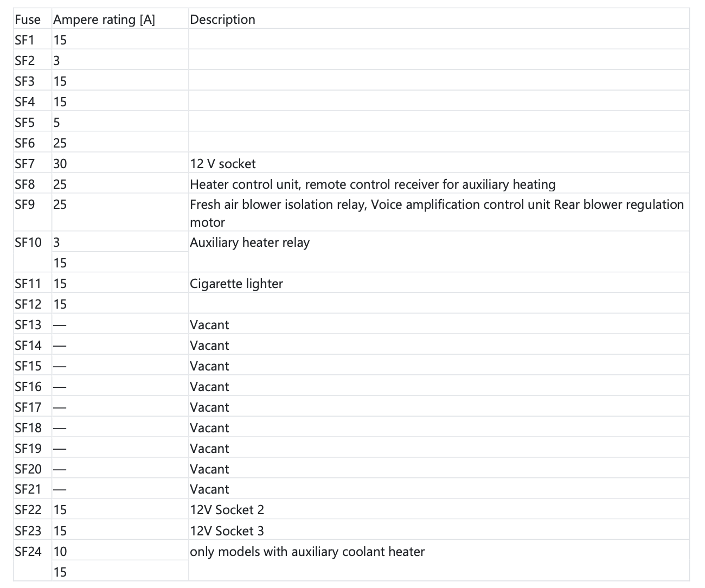Click the SF7 fuse label
Image resolution: width=705 pixels, height=588 pixels.
point(25,164)
